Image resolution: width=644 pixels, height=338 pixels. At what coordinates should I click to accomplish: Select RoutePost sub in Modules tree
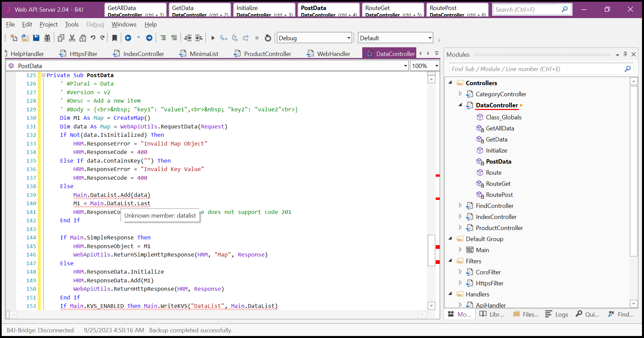[x=499, y=195]
